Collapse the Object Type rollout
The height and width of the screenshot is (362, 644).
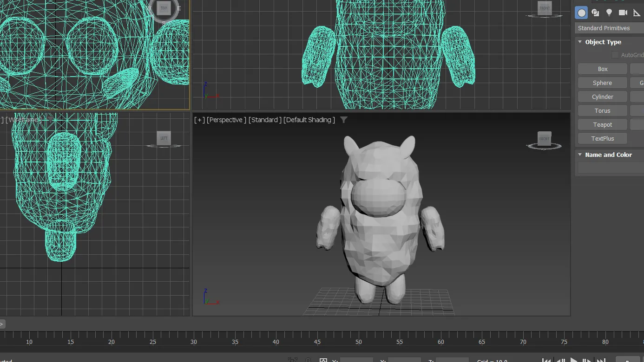[x=580, y=42]
